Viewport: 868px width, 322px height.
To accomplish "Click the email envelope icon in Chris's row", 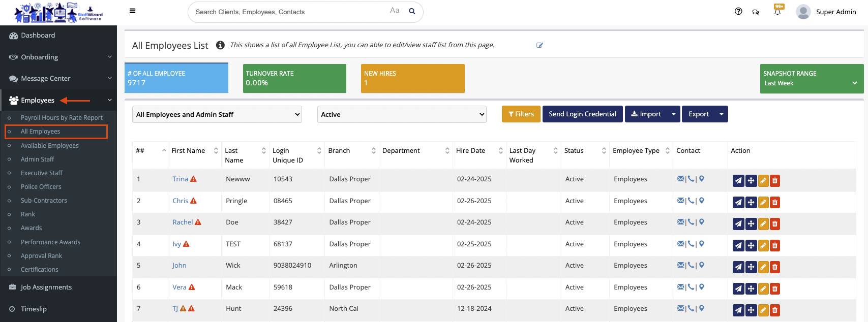I will pyautogui.click(x=681, y=201).
